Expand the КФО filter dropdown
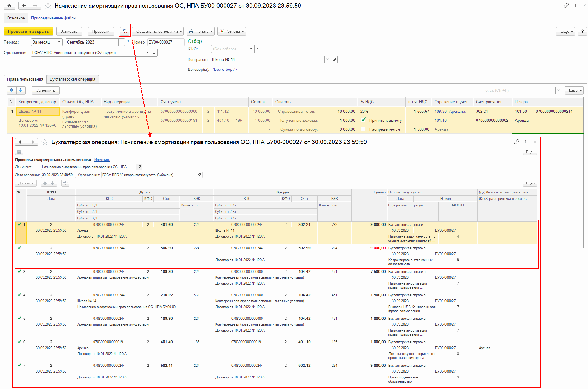This screenshot has width=588, height=389. click(251, 49)
